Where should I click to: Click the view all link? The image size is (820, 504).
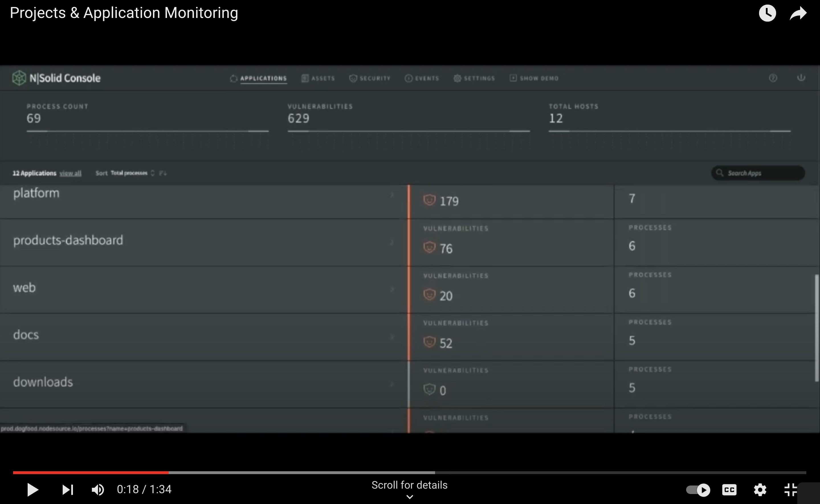point(70,173)
